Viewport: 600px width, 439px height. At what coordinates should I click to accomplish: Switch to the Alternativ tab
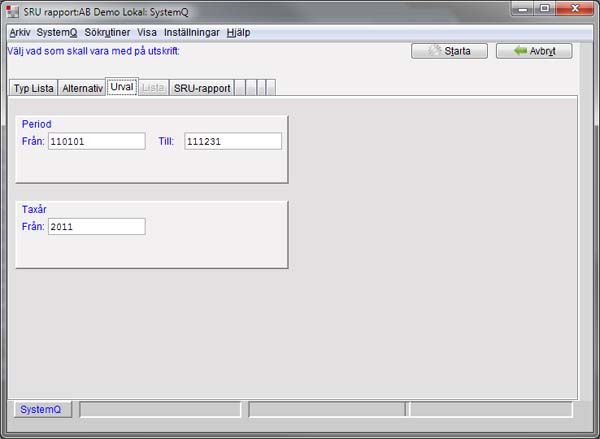[82, 88]
